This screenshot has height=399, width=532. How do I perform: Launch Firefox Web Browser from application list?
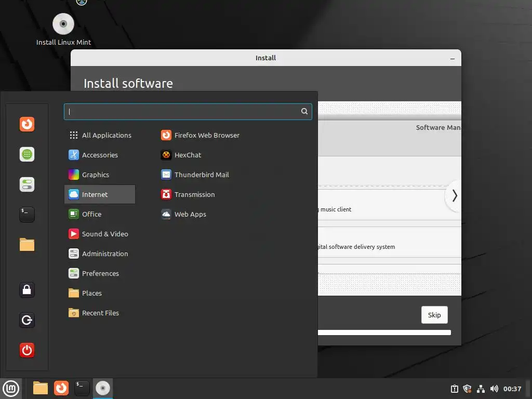click(200, 135)
